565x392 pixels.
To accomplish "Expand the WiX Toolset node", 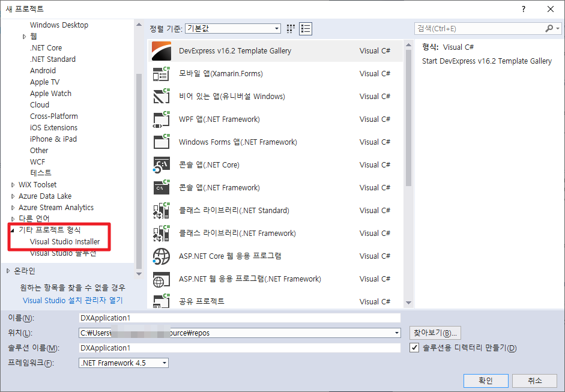I will 13,185.
